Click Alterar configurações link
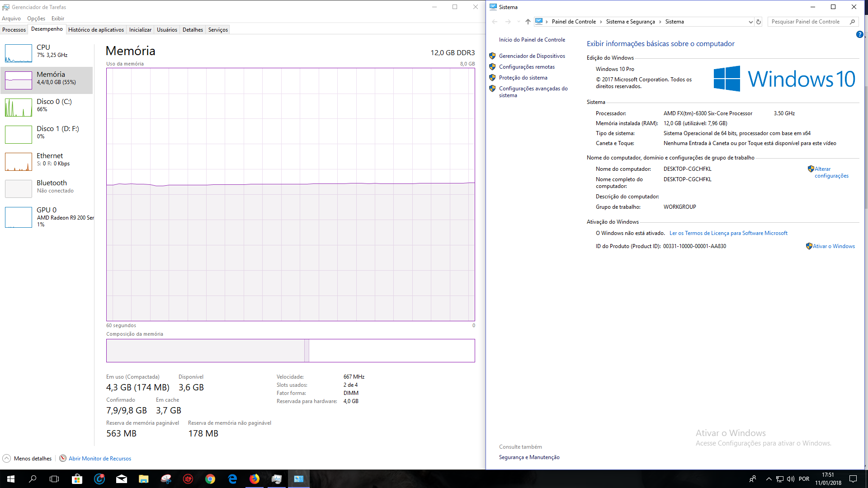 pos(831,172)
